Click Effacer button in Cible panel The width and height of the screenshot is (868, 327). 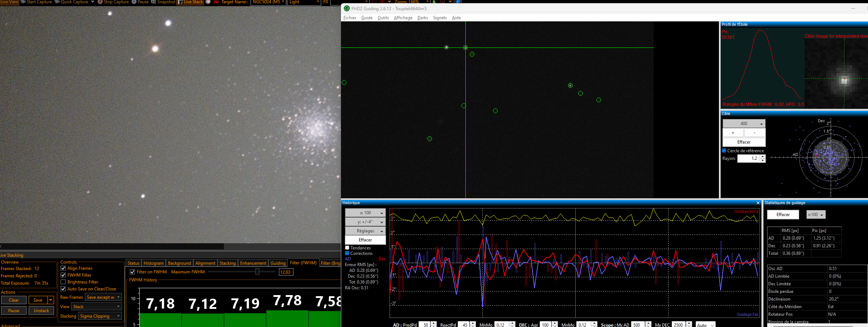pyautogui.click(x=744, y=142)
